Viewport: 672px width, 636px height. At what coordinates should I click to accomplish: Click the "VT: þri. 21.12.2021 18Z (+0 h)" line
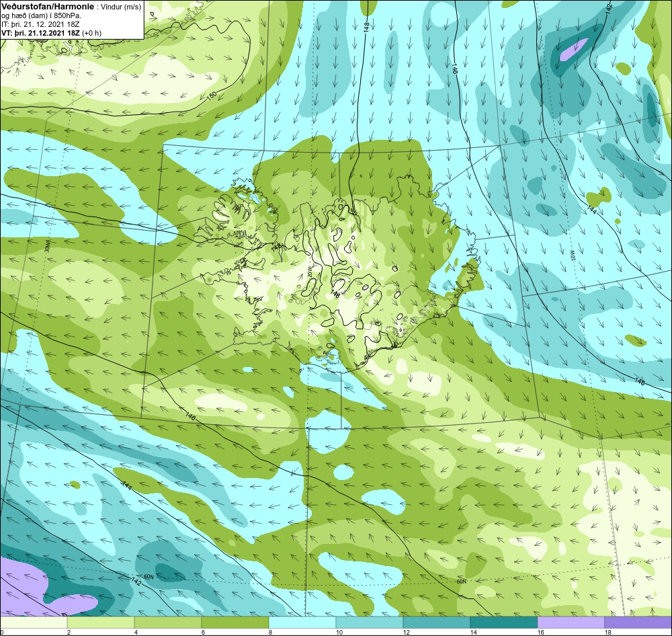click(52, 33)
